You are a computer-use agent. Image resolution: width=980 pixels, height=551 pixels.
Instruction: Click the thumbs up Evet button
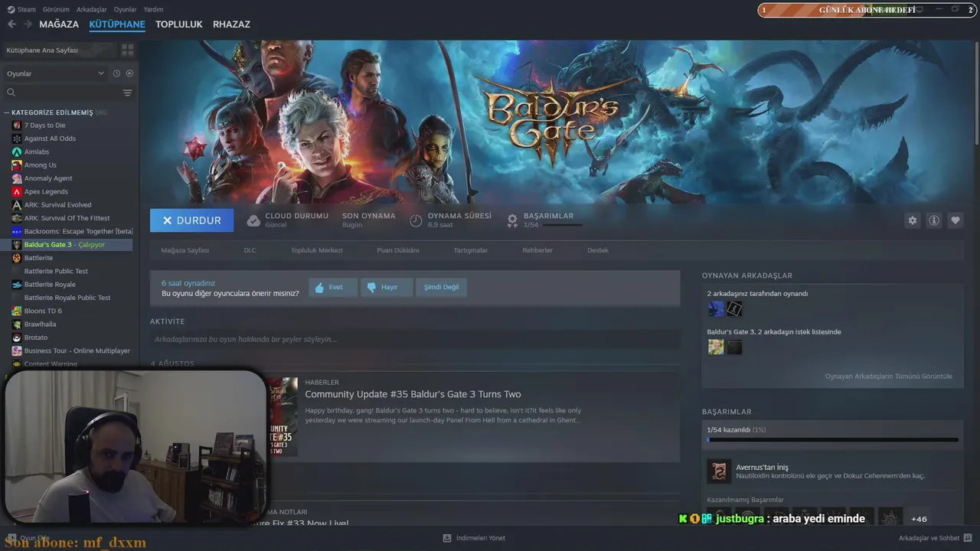coord(333,287)
